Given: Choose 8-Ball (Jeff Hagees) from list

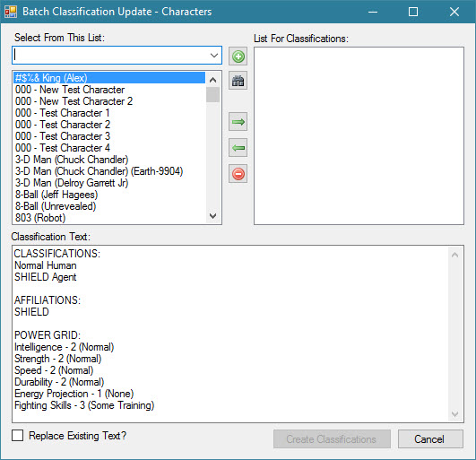Looking at the screenshot, I should (x=56, y=195).
